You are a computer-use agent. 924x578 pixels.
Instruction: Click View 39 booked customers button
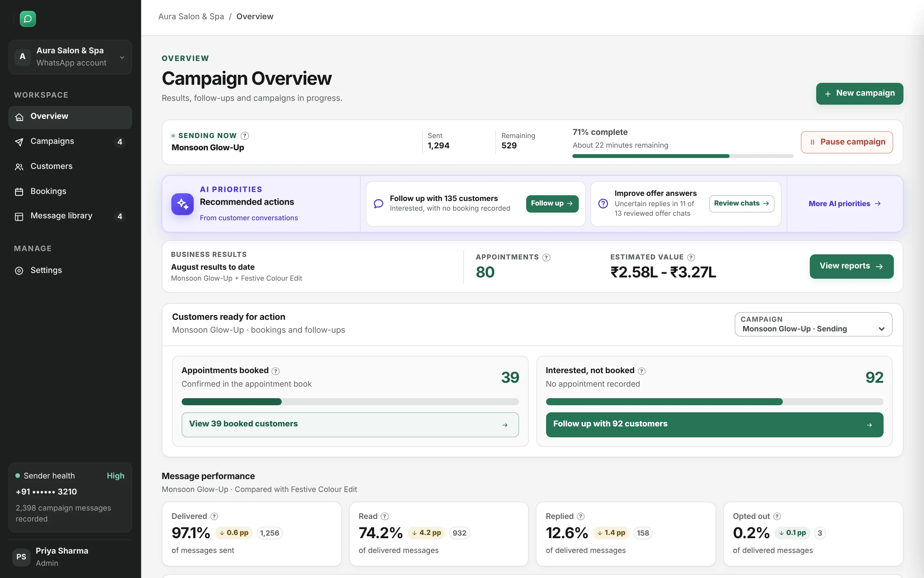pos(350,424)
